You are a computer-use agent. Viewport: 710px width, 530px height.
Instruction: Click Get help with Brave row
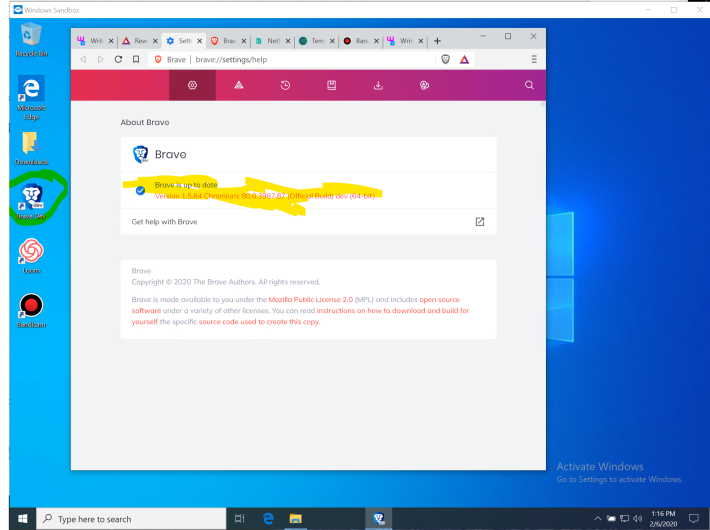[x=308, y=222]
